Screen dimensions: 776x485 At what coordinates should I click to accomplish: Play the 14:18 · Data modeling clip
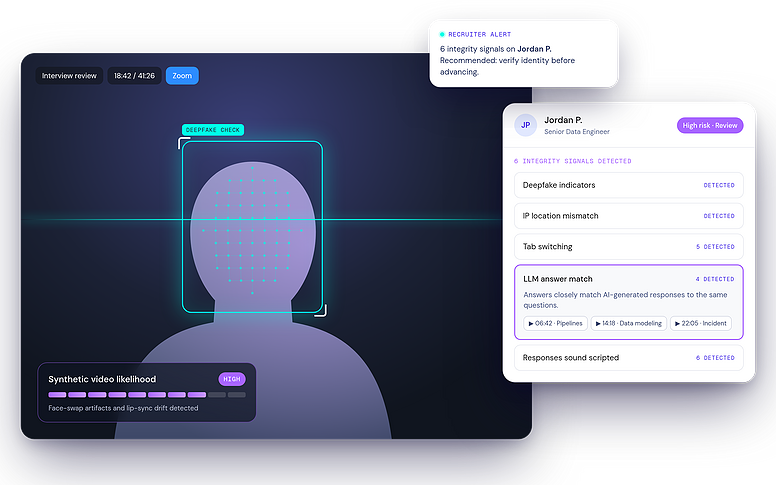coord(629,323)
